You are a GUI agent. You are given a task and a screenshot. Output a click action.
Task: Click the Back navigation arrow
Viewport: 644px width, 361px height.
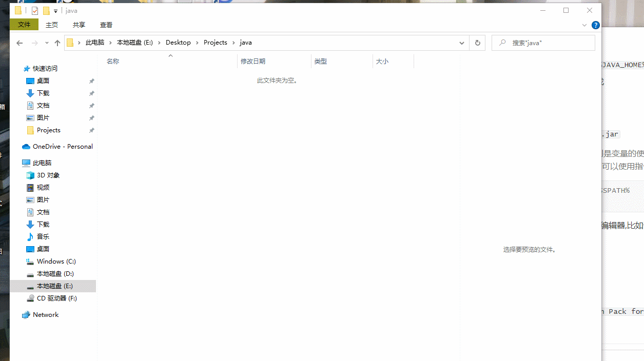[19, 43]
